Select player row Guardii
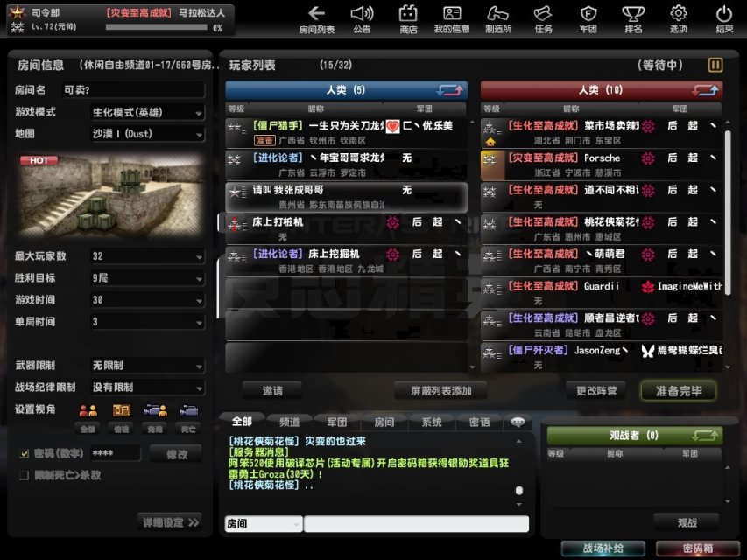The image size is (747, 560). tap(603, 293)
